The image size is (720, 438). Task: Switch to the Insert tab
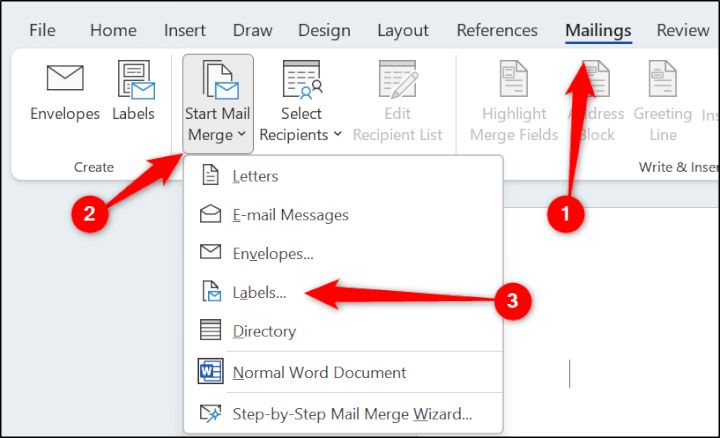pyautogui.click(x=186, y=30)
